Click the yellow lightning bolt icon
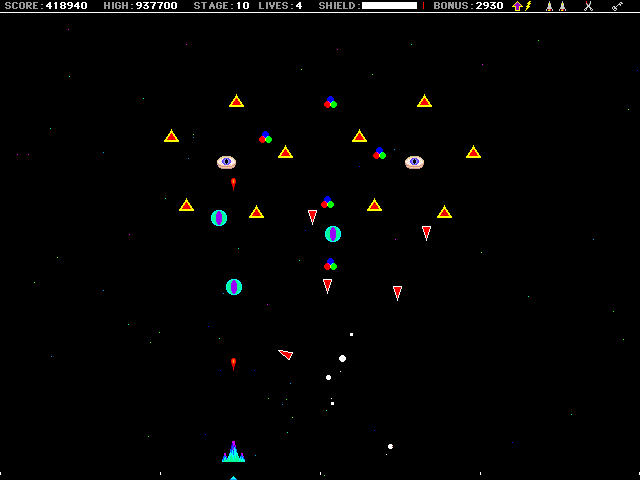The image size is (640, 480). pyautogui.click(x=528, y=6)
